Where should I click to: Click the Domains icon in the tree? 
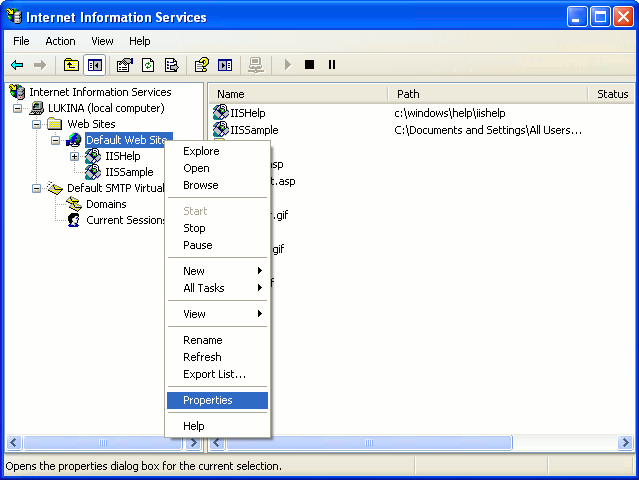coord(74,203)
